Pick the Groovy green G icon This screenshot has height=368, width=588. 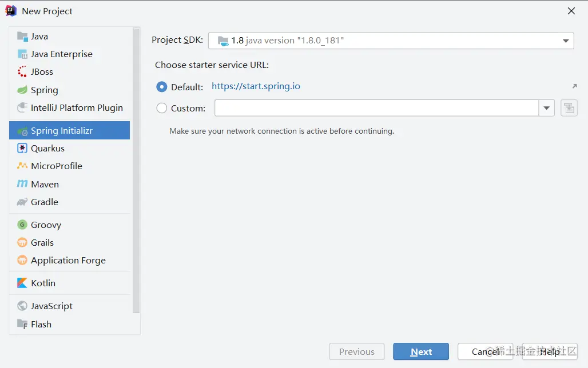[22, 225]
